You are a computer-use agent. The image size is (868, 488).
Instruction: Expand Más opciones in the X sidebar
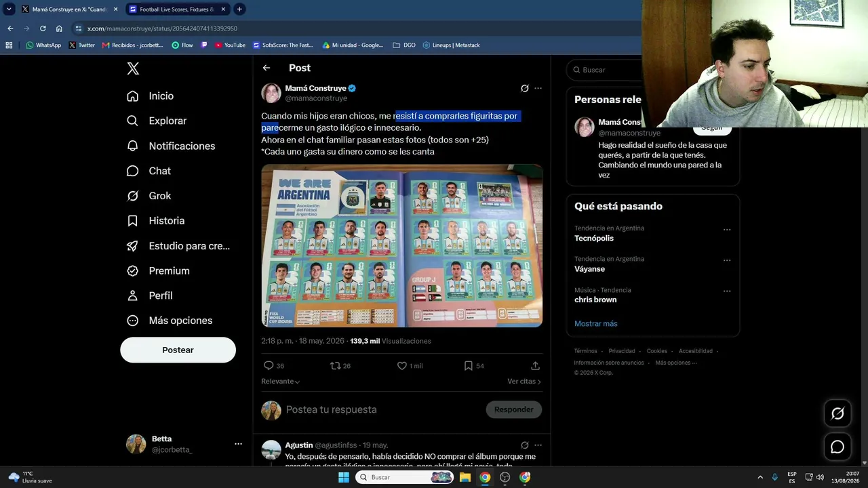pos(170,321)
